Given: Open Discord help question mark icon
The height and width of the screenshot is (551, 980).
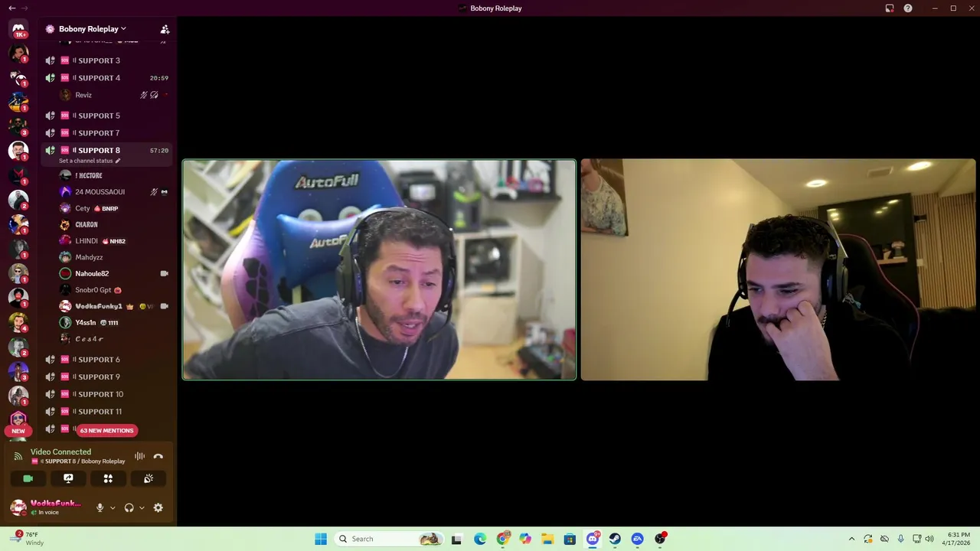Looking at the screenshot, I should (x=908, y=8).
